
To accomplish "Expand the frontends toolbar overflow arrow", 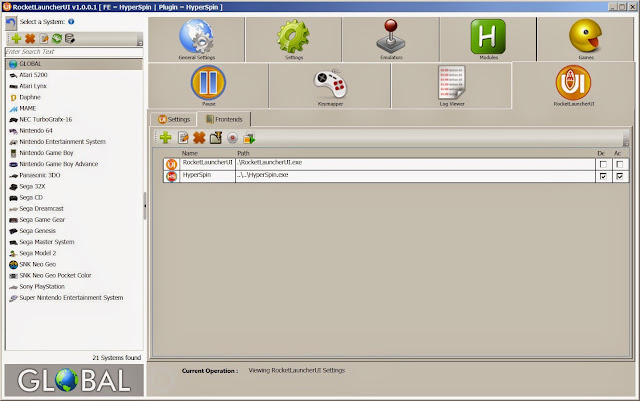I will [626, 143].
